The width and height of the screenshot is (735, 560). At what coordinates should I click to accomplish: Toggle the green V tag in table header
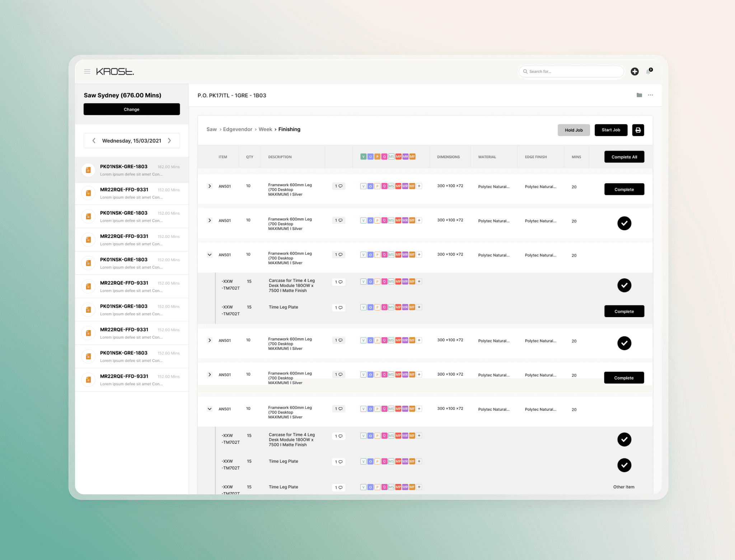tap(363, 157)
